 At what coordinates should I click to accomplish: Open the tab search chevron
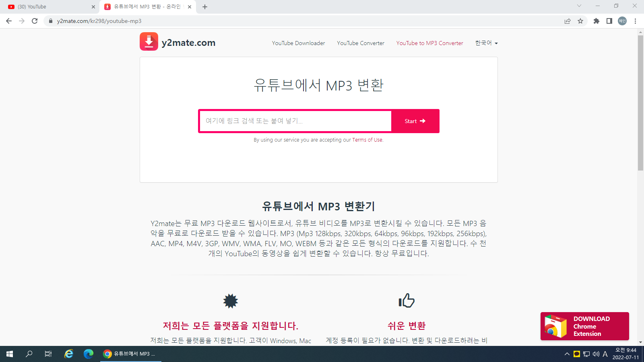coord(579,6)
